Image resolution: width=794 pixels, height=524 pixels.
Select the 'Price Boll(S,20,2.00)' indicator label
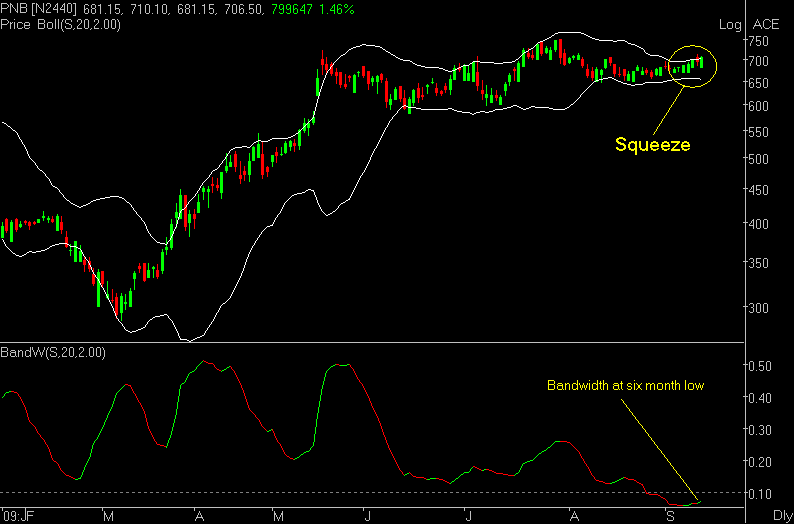coord(60,25)
